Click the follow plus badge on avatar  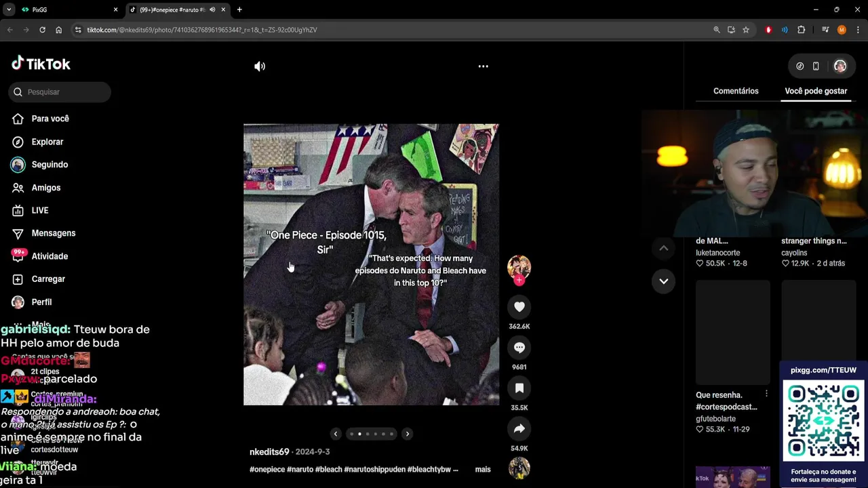519,280
